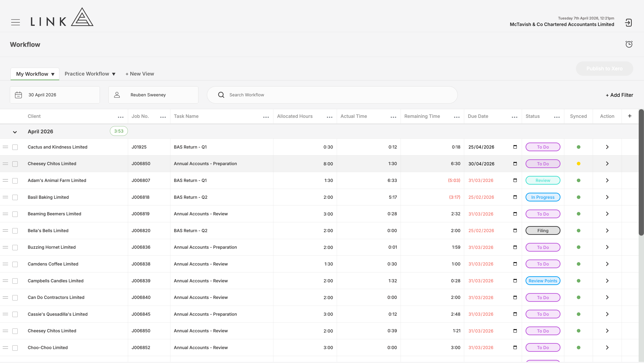Viewport: 644px width, 363px height.
Task: Click the LINK logo
Action: click(x=62, y=17)
